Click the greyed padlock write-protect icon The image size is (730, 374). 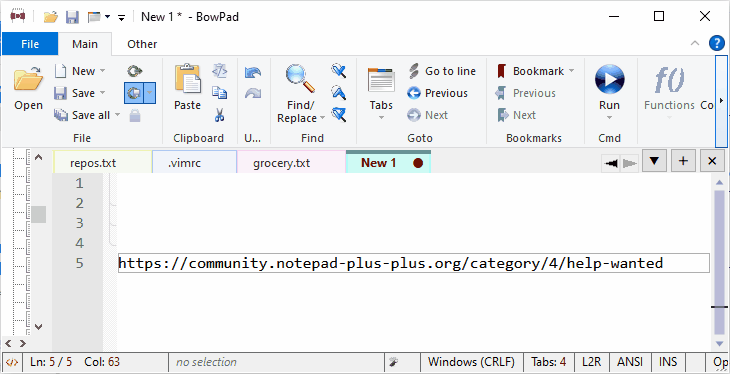[135, 115]
